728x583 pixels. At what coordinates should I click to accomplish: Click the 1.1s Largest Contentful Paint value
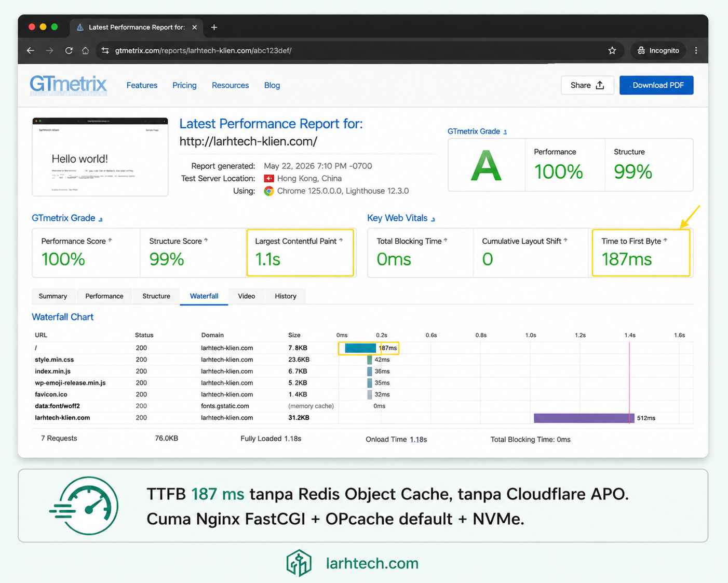click(267, 259)
